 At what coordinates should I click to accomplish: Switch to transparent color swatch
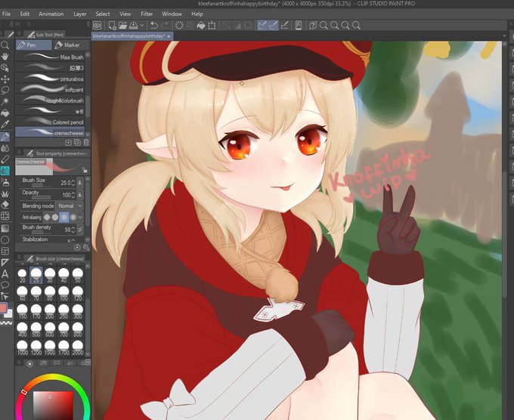(x=5, y=323)
